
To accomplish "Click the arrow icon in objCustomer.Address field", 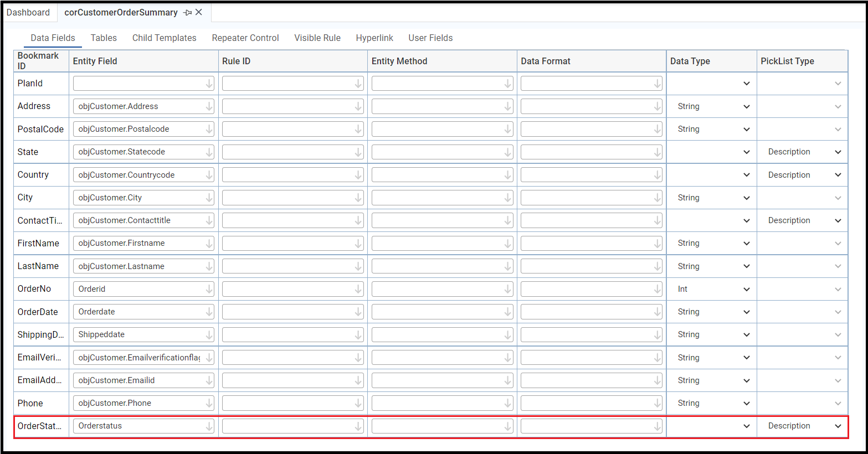I will 209,106.
